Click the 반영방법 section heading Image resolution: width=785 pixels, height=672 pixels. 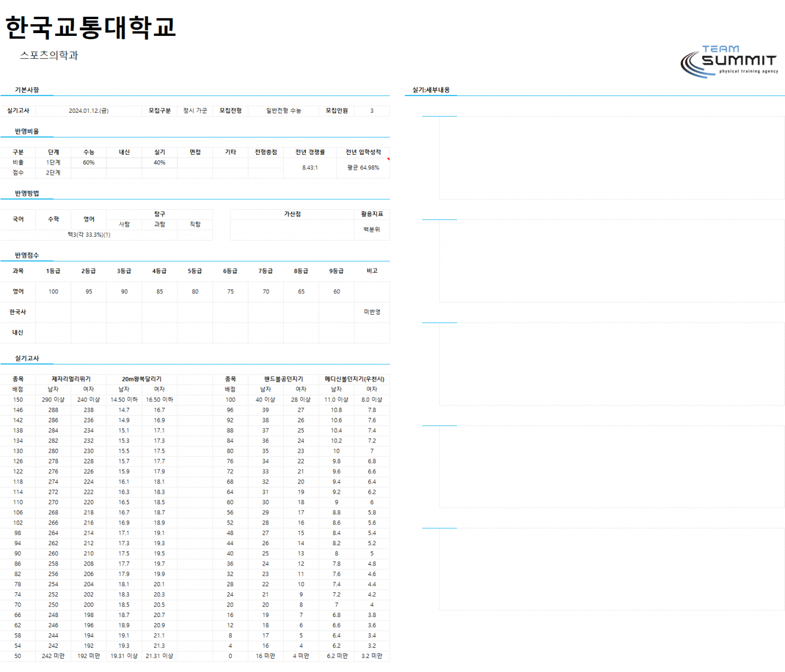(27, 194)
